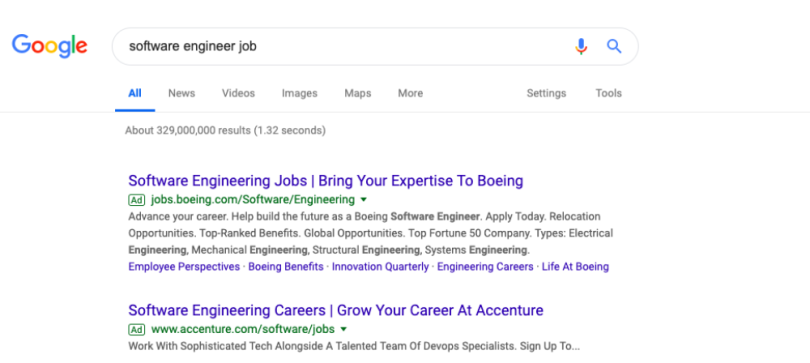
Task: Open the Life At Boeing sitelink
Action: (x=575, y=267)
